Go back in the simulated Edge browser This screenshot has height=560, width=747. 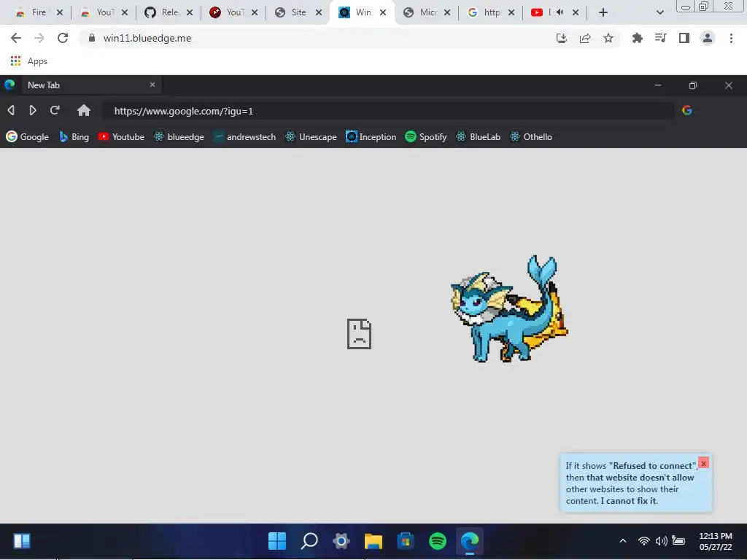point(11,111)
